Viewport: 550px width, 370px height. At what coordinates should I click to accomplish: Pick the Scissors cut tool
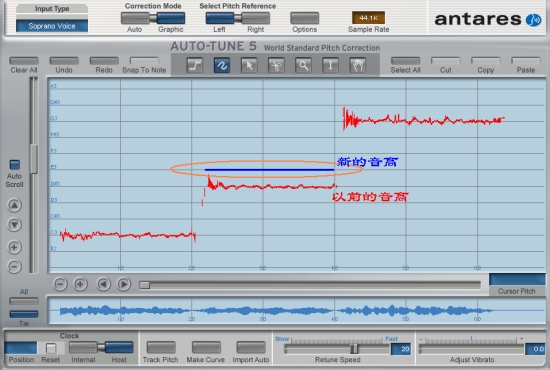tap(276, 65)
